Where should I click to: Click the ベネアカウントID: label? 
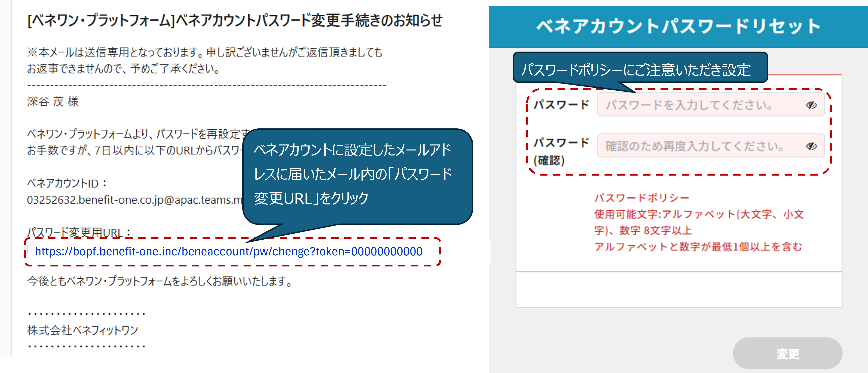67,183
